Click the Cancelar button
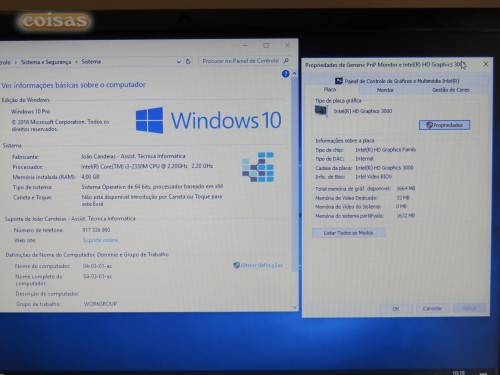The width and height of the screenshot is (500, 375). coord(432,308)
